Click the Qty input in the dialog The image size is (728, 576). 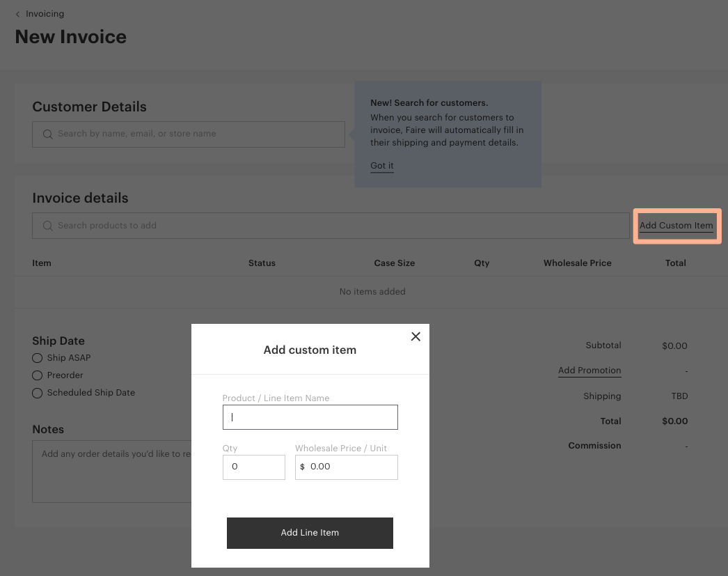254,467
